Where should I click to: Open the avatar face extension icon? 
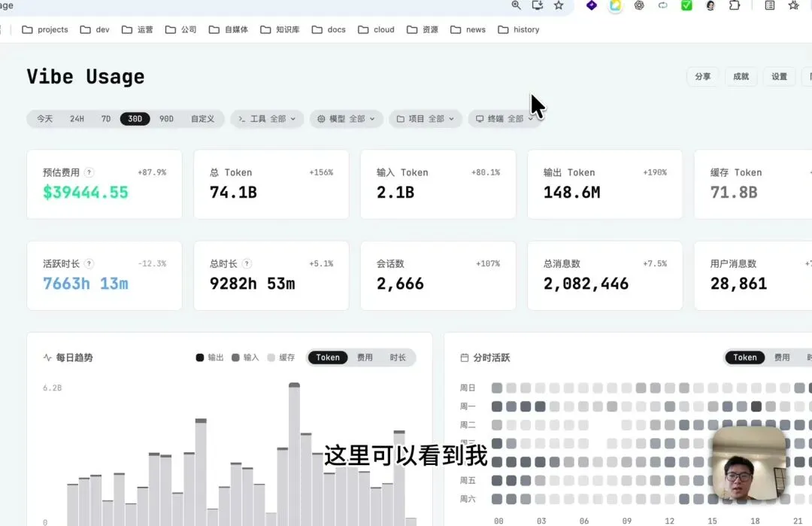point(710,5)
